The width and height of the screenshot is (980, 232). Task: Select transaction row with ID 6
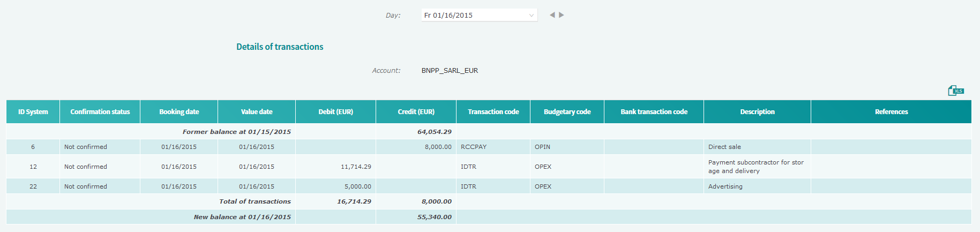tap(489, 147)
